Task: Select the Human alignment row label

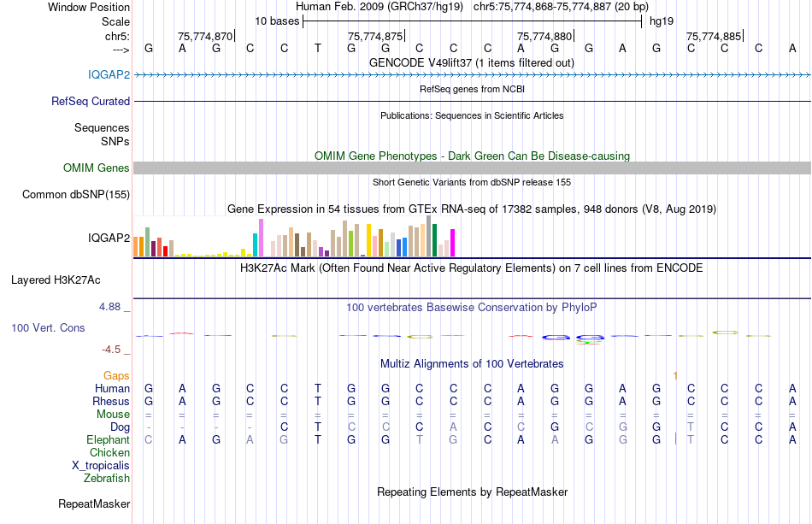Action: [x=112, y=388]
